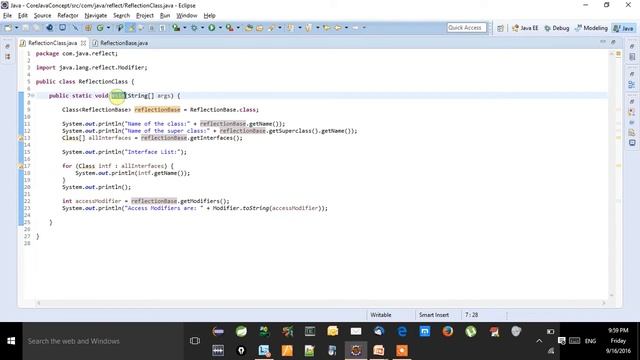This screenshot has width=640, height=360.
Task: Open the Refactor menu
Action: (68, 16)
